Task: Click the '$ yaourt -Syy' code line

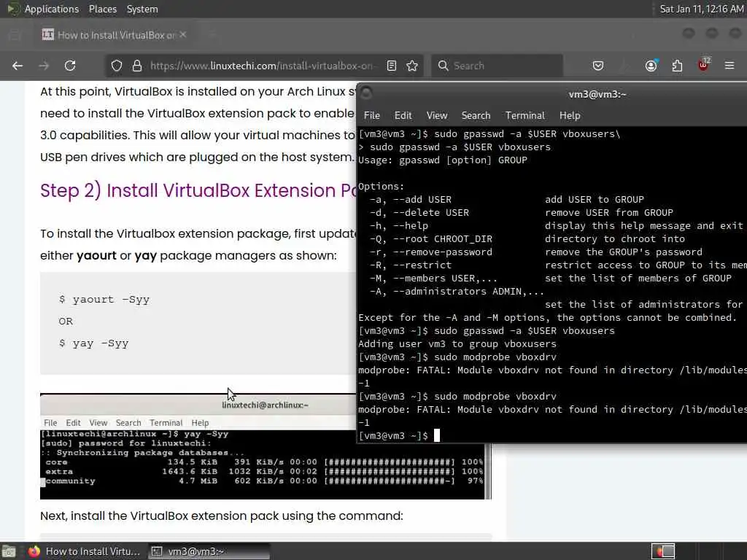Action: click(104, 300)
